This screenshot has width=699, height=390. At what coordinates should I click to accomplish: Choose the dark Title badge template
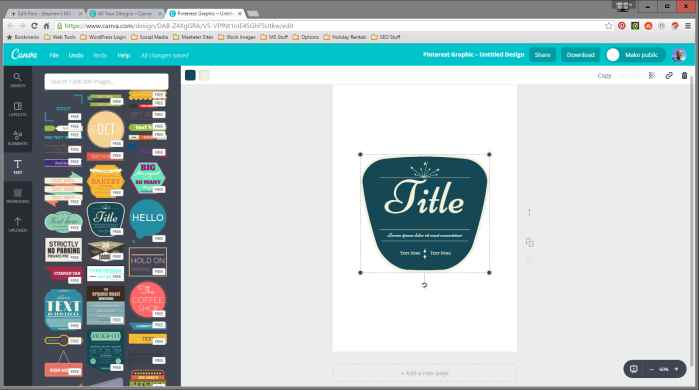tap(106, 218)
